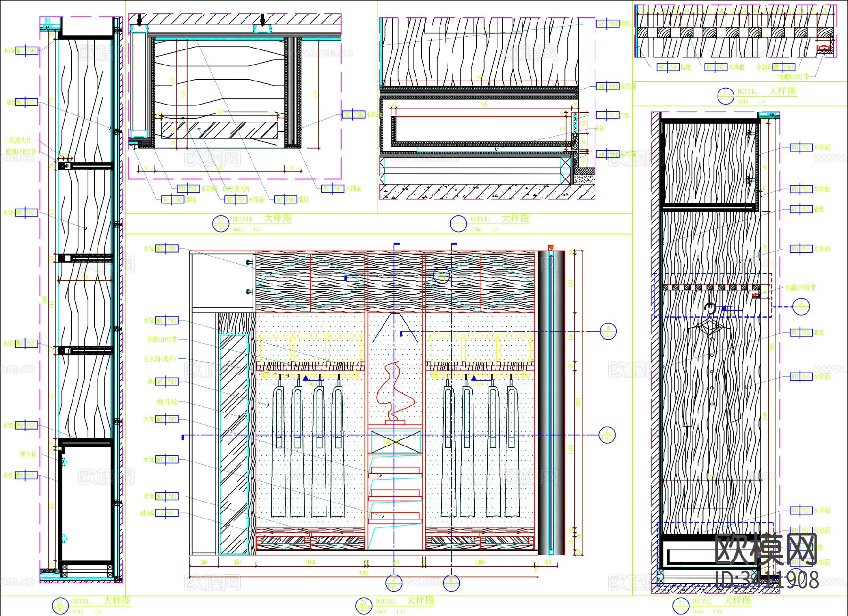Select the 1000 dimension under the right wardrobe bay
The width and height of the screenshot is (848, 616).
tap(480, 562)
